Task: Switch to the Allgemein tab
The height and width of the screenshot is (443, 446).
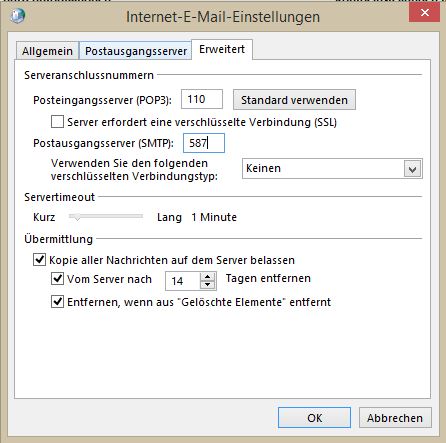Action: click(47, 51)
